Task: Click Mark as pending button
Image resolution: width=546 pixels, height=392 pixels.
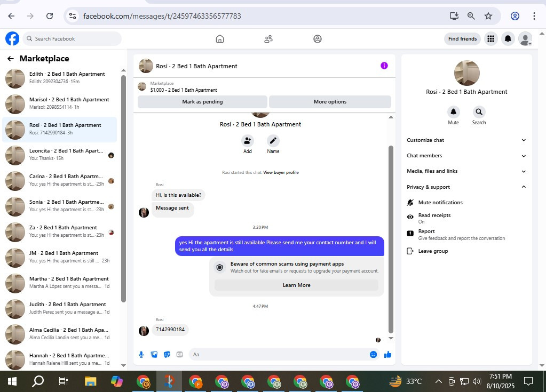Action: pos(202,101)
